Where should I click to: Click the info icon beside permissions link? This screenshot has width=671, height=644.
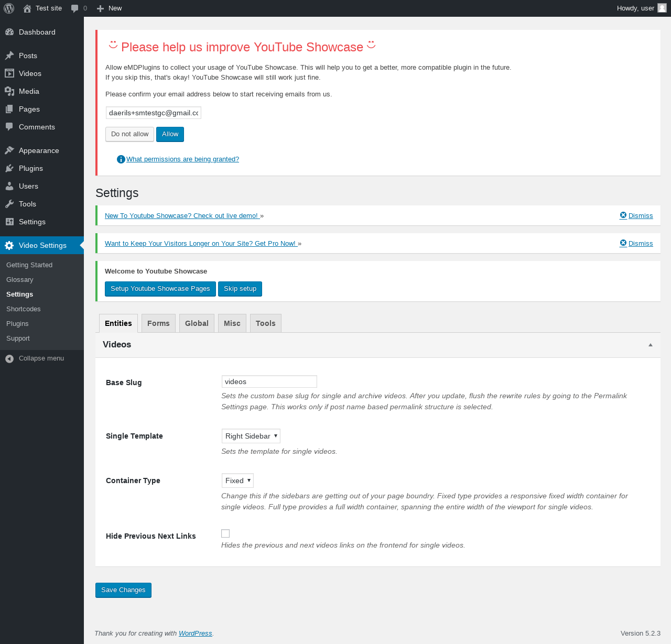pyautogui.click(x=121, y=159)
